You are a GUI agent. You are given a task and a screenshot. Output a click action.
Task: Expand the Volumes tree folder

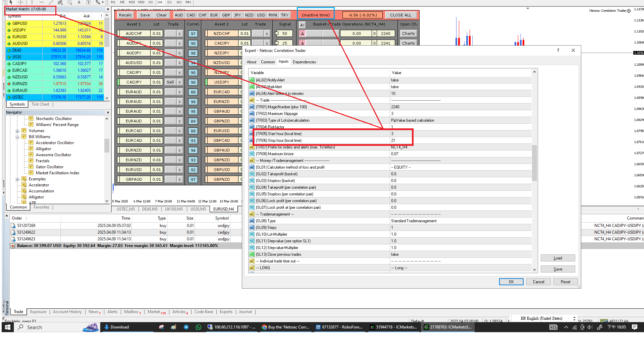17,131
